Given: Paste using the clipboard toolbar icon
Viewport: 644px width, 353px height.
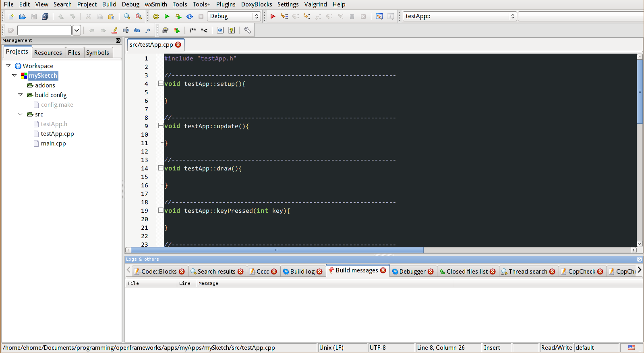Looking at the screenshot, I should [111, 17].
